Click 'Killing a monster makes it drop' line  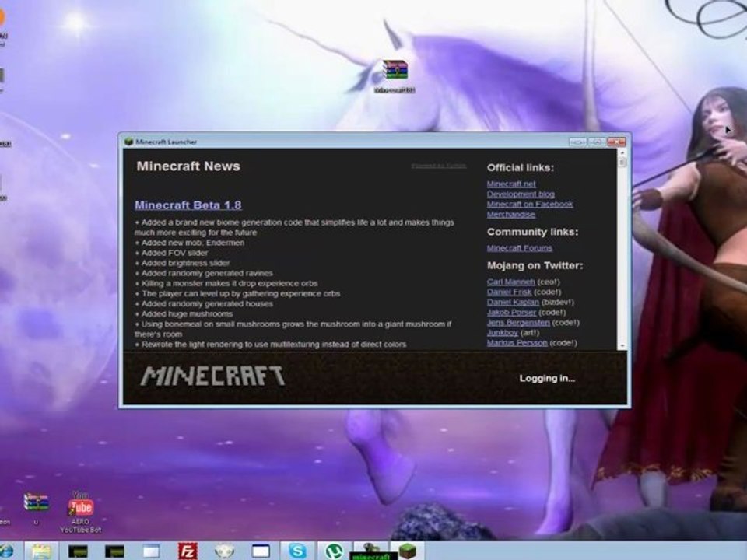(226, 283)
